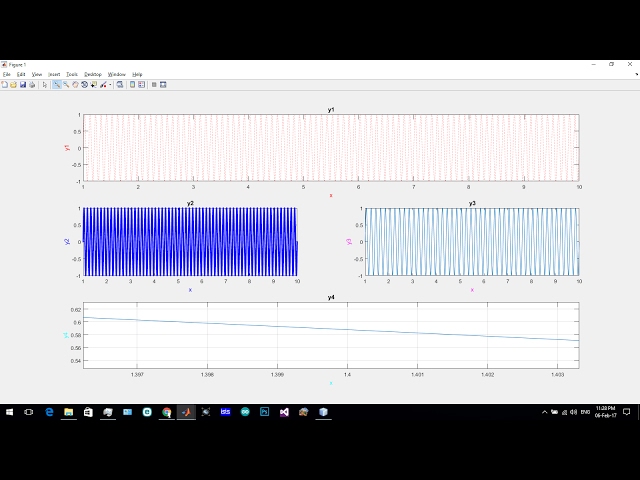
Task: Click the Hide Plot Tools icon
Action: pyautogui.click(x=154, y=84)
